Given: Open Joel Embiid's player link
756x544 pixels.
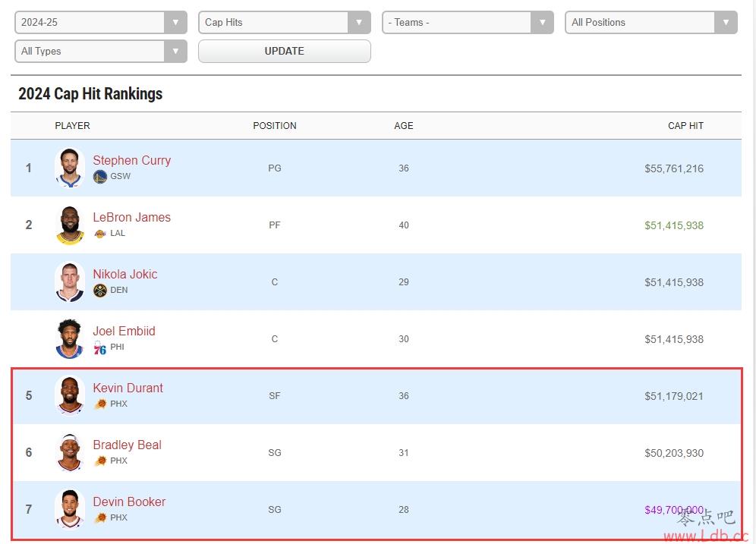Looking at the screenshot, I should (x=124, y=331).
